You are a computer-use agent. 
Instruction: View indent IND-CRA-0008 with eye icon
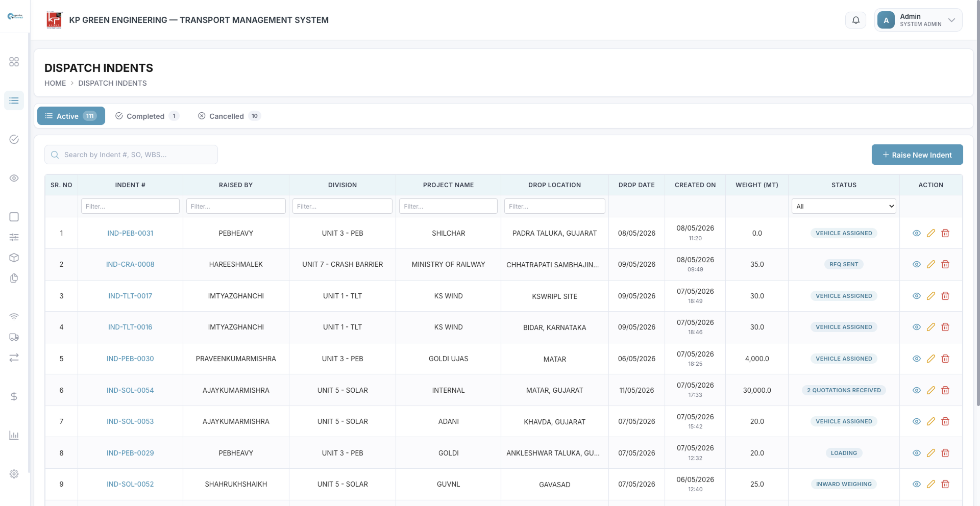(x=917, y=264)
